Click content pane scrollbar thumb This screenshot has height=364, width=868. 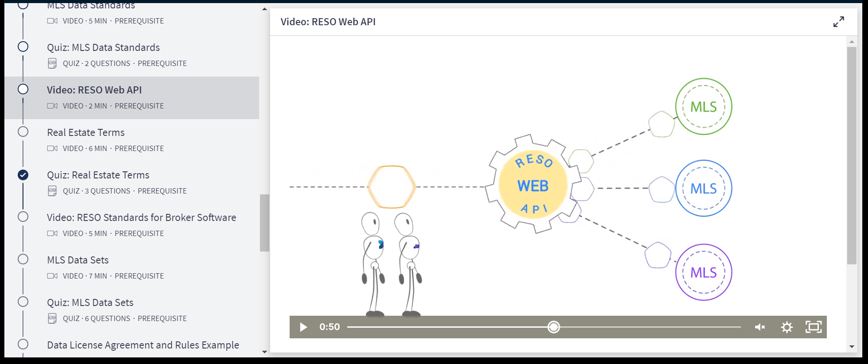tap(852, 156)
